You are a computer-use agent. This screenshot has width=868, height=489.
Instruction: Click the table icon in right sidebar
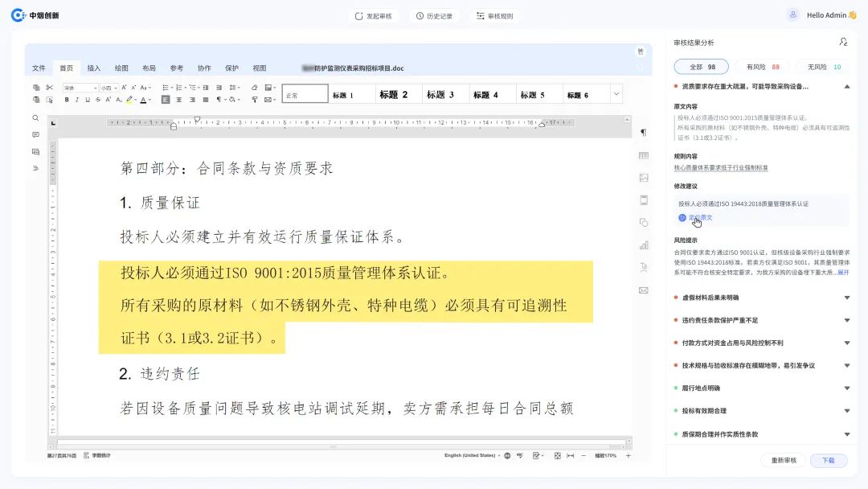coord(643,155)
